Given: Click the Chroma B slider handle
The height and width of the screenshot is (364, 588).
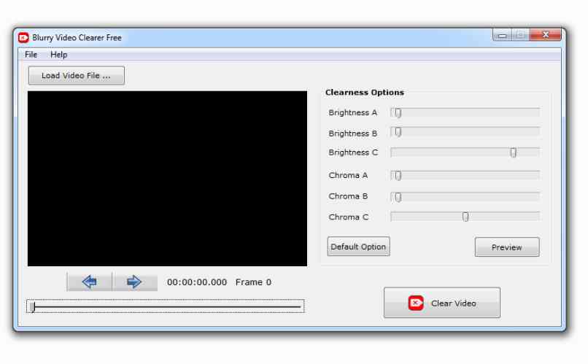Looking at the screenshot, I should pyautogui.click(x=398, y=197).
